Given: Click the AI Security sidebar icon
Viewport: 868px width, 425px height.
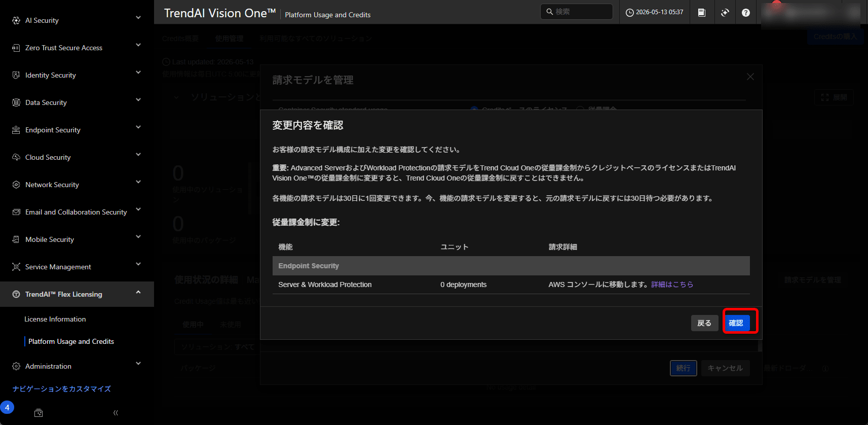Looking at the screenshot, I should (x=16, y=20).
